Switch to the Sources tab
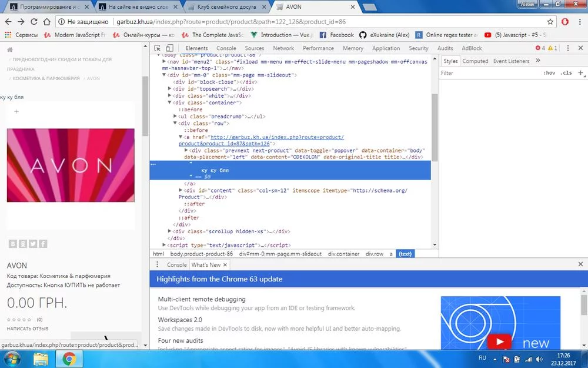588x368 pixels. [254, 48]
